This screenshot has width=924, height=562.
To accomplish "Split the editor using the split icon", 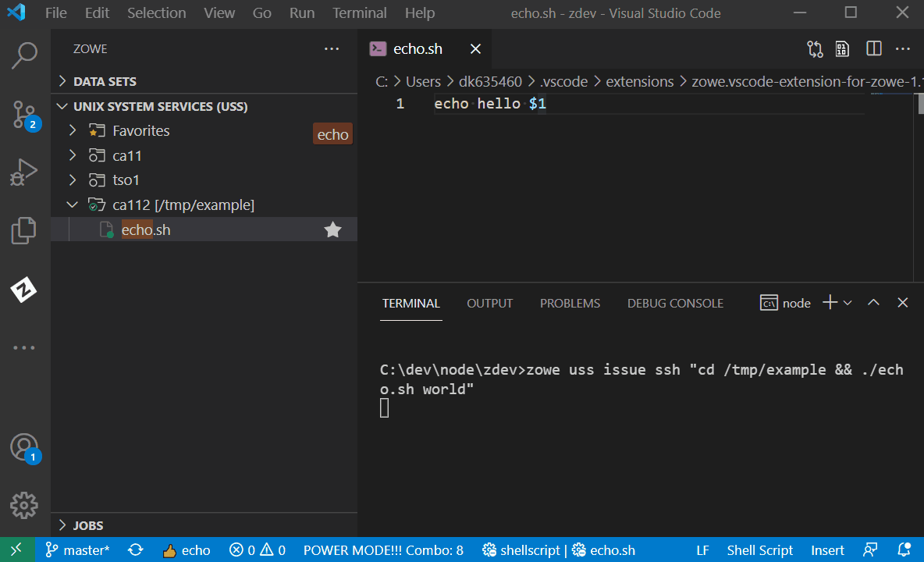I will pyautogui.click(x=872, y=48).
